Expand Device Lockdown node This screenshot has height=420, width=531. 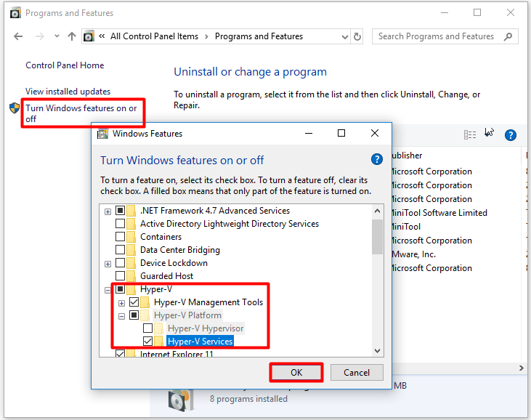(108, 264)
